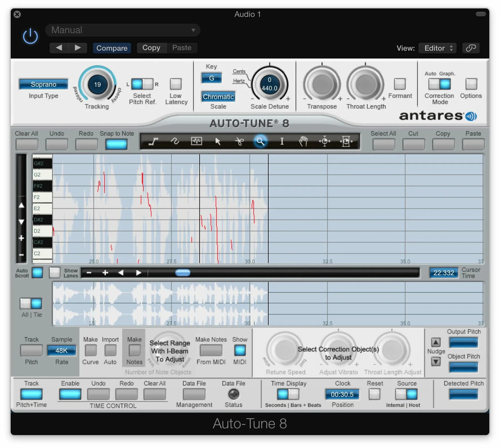Open the Manual preset dropdown
Image resolution: width=500 pixels, height=448 pixels.
point(123,30)
